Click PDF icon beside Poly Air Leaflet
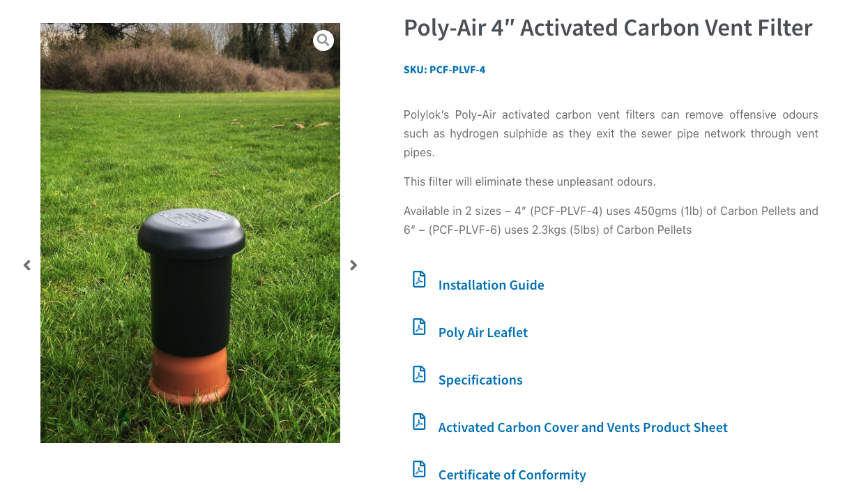The height and width of the screenshot is (492, 868). (x=419, y=327)
